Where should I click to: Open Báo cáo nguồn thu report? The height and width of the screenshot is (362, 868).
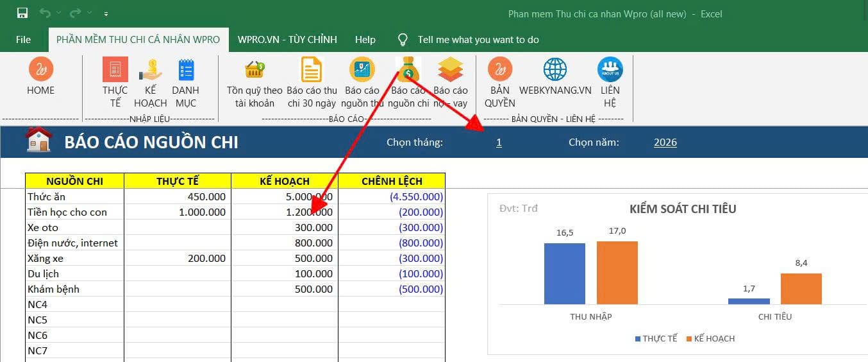(362, 69)
